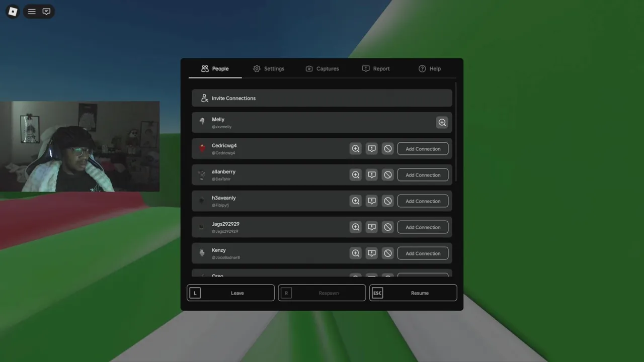Open the chat bubble icon
Viewport: 644px width, 362px height.
(x=46, y=12)
